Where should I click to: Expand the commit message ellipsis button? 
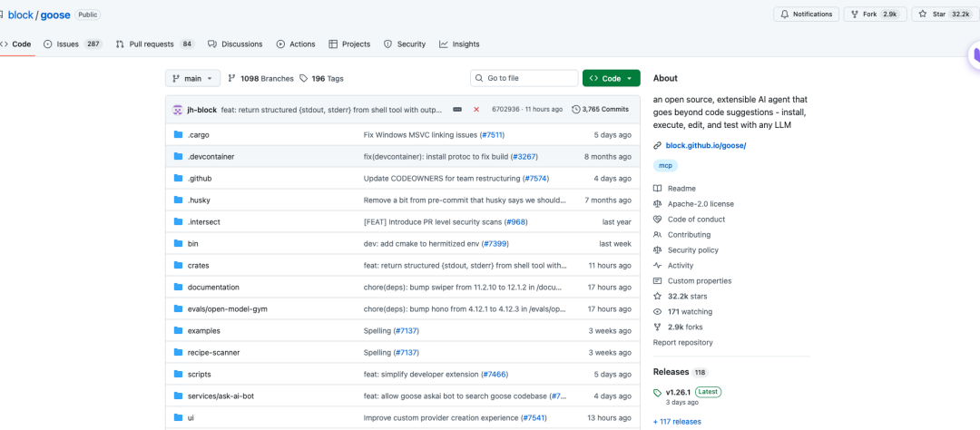(457, 110)
